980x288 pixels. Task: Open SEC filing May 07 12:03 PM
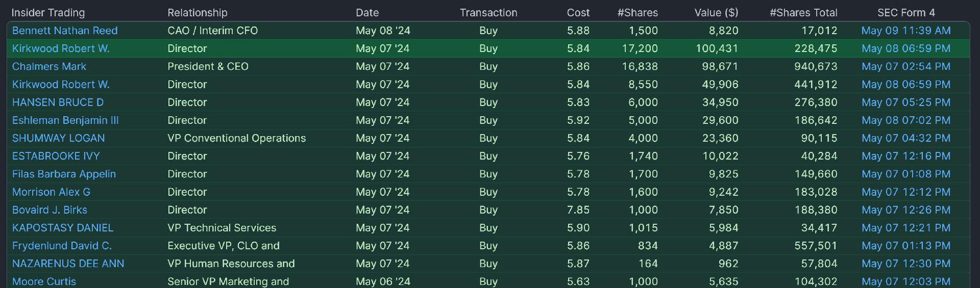[906, 281]
